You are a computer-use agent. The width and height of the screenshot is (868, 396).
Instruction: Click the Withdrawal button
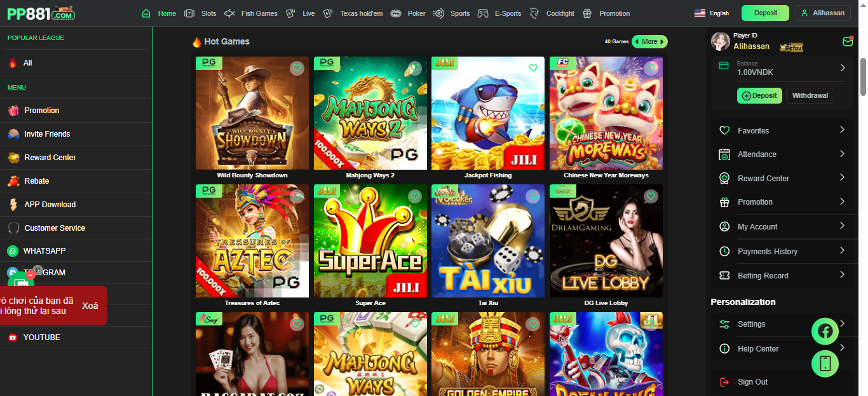810,95
